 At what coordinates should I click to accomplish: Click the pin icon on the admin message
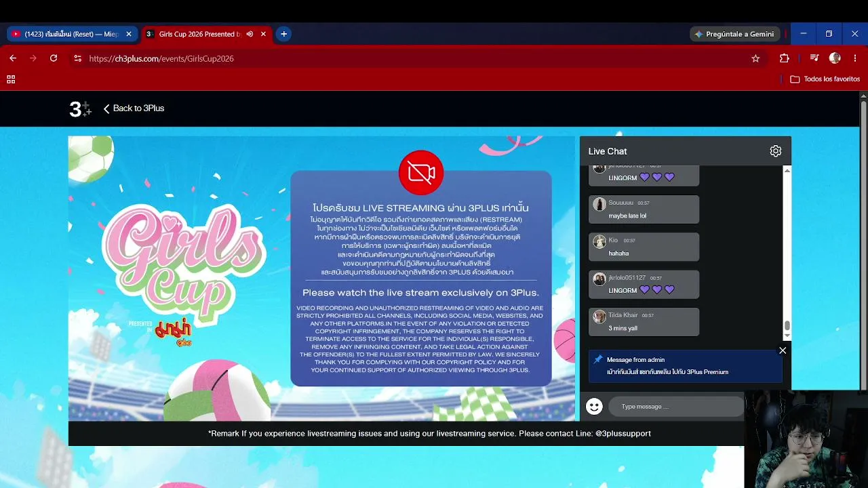[597, 360]
